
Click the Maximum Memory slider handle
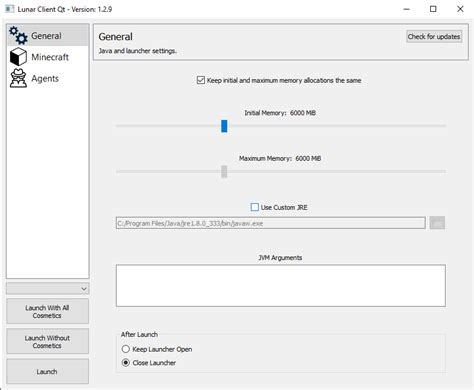pyautogui.click(x=224, y=172)
